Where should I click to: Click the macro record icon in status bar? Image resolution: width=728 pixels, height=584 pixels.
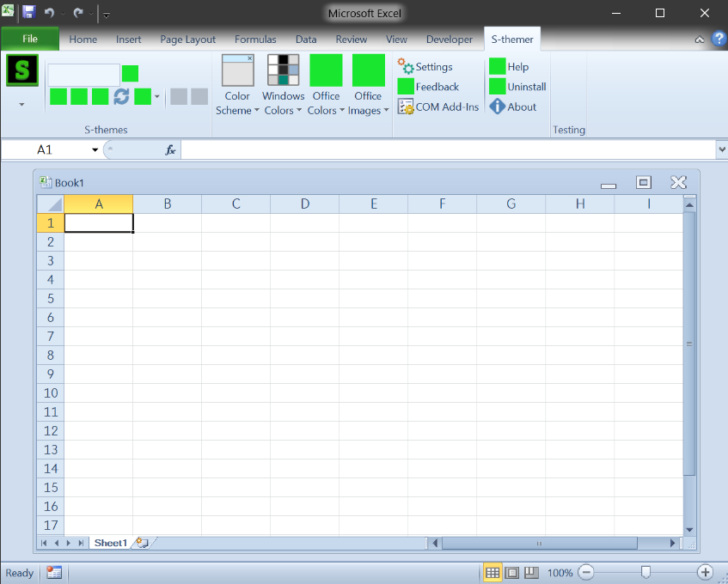(54, 573)
